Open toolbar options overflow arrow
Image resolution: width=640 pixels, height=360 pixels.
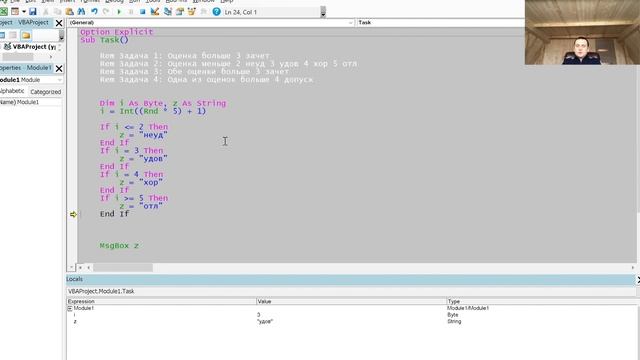[323, 13]
